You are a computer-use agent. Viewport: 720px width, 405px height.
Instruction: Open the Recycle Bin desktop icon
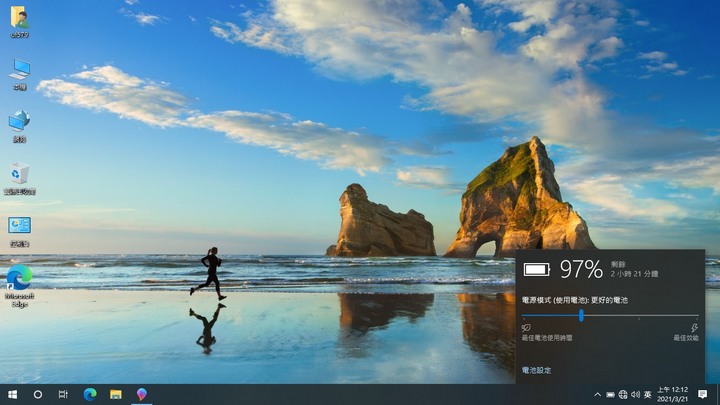tap(19, 178)
